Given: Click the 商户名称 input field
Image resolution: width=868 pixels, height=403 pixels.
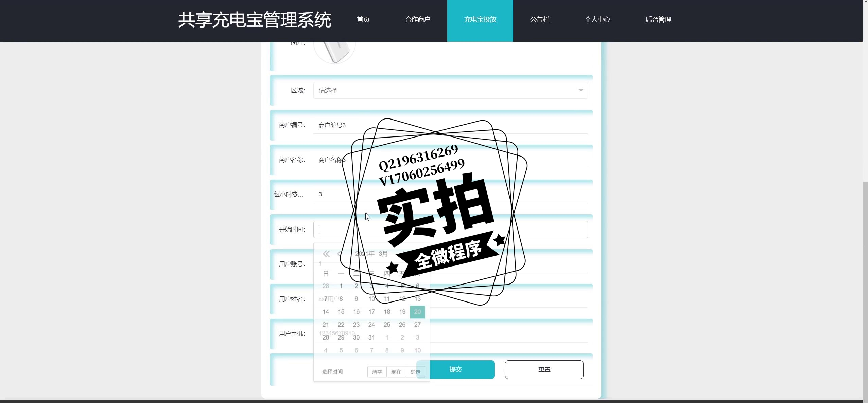Looking at the screenshot, I should coord(450,160).
